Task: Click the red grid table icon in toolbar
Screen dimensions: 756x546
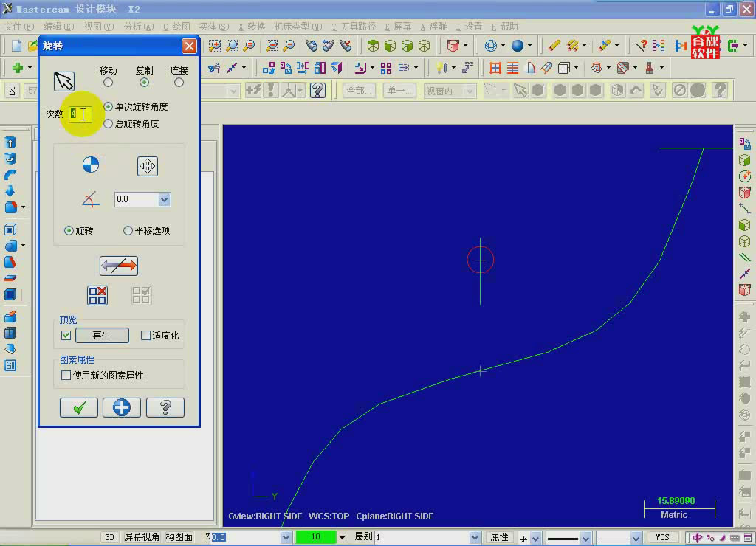Action: [x=495, y=68]
